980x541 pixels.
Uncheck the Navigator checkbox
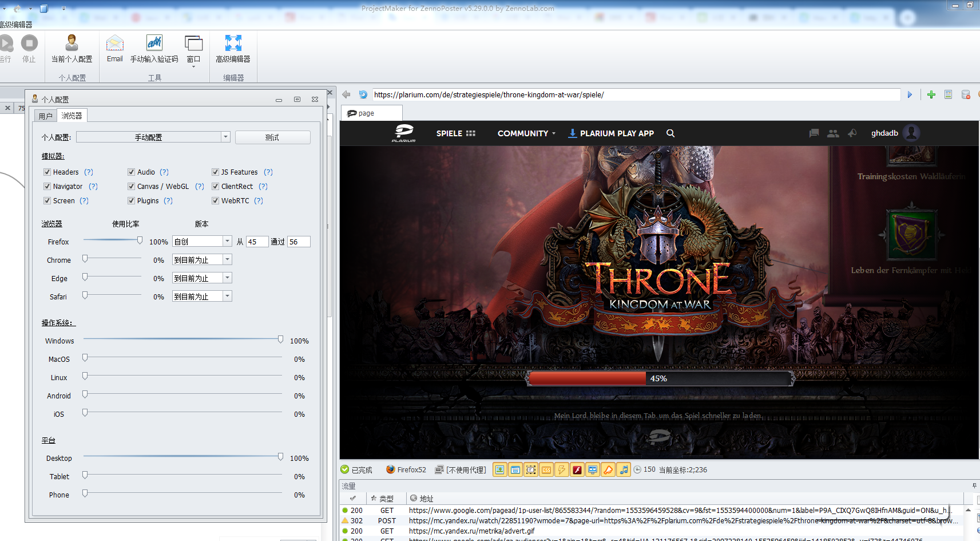[x=47, y=186]
